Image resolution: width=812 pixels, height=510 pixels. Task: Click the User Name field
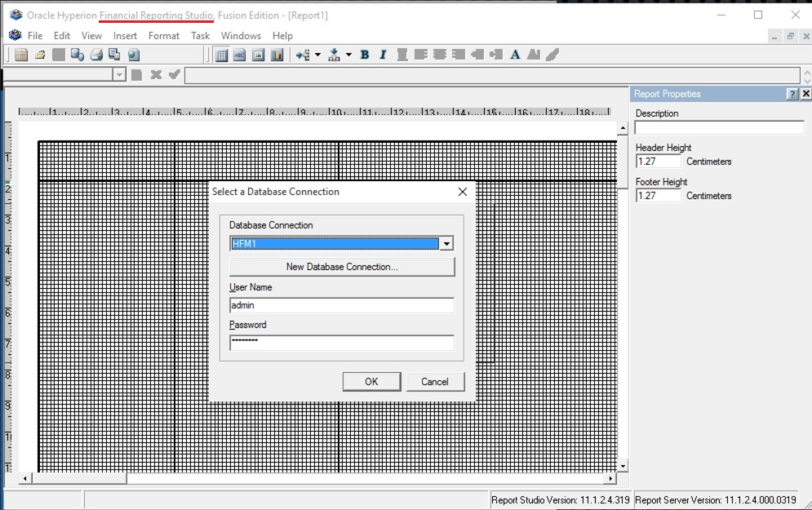342,305
